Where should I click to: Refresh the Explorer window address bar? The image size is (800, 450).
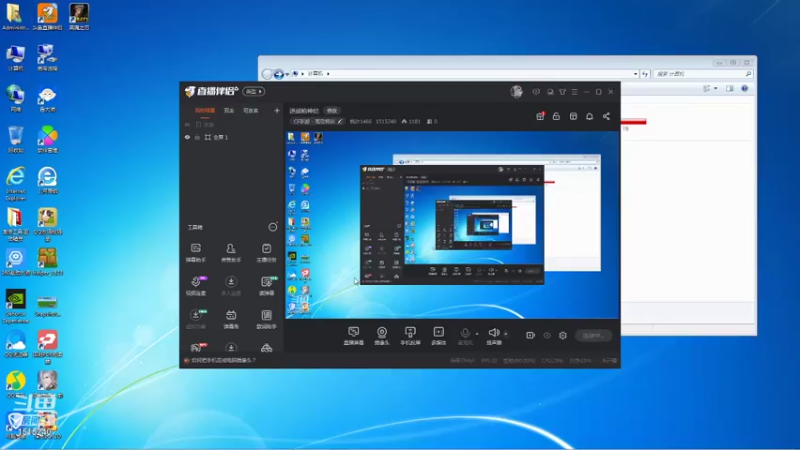click(645, 74)
